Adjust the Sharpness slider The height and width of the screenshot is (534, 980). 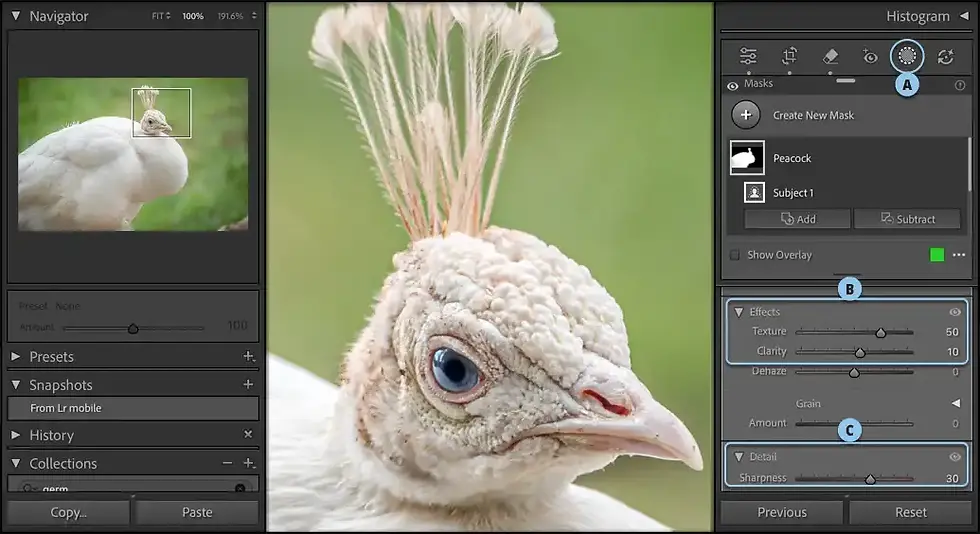[870, 479]
